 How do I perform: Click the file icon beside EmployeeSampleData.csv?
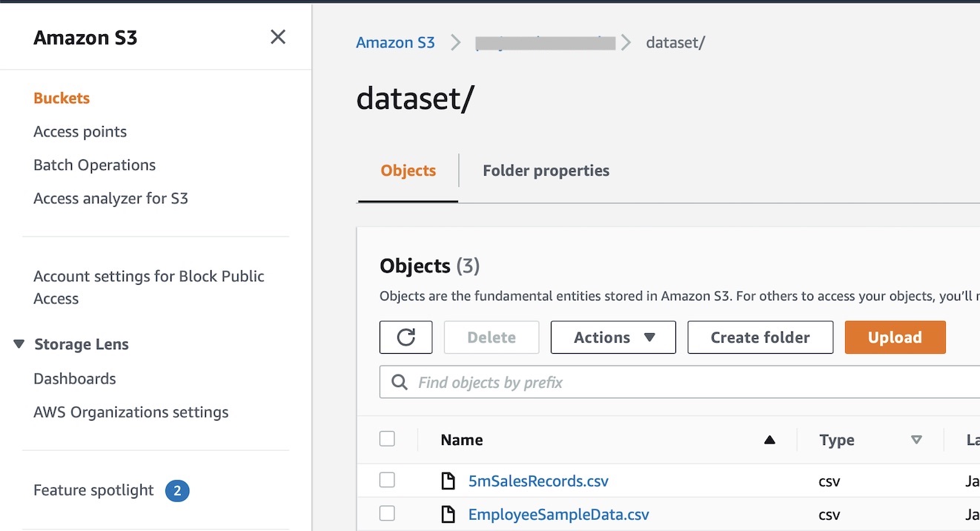pos(448,515)
